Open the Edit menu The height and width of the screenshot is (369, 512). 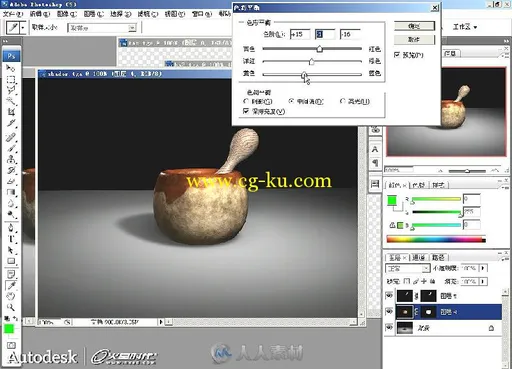39,14
